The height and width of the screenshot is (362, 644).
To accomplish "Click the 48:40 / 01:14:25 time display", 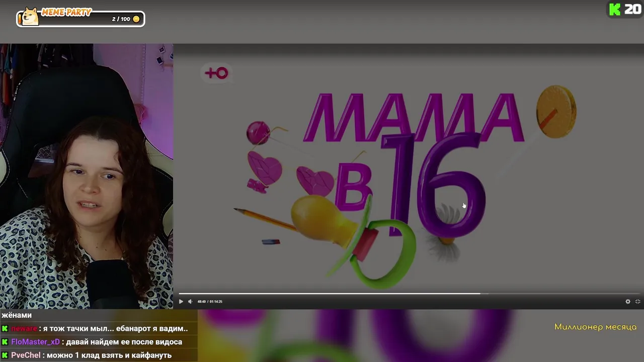I will click(210, 302).
